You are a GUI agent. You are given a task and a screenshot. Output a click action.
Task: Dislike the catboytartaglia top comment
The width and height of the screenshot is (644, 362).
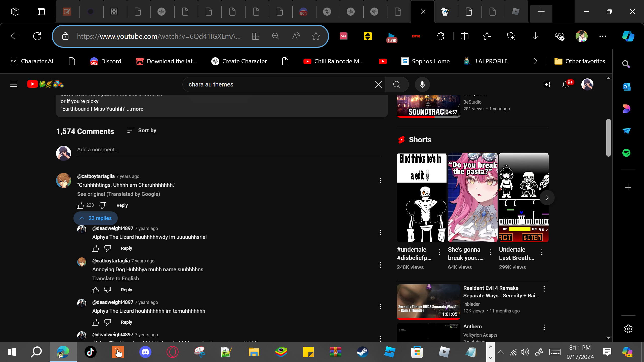coord(103,205)
